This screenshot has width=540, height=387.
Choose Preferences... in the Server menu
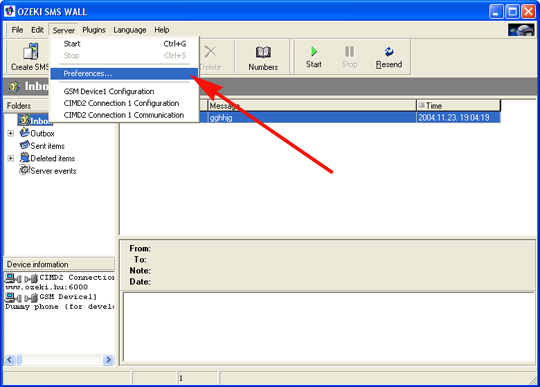coord(124,73)
